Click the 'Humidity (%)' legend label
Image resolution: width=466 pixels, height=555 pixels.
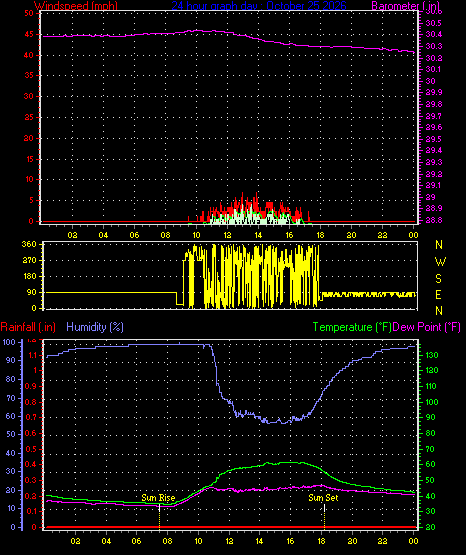point(95,327)
